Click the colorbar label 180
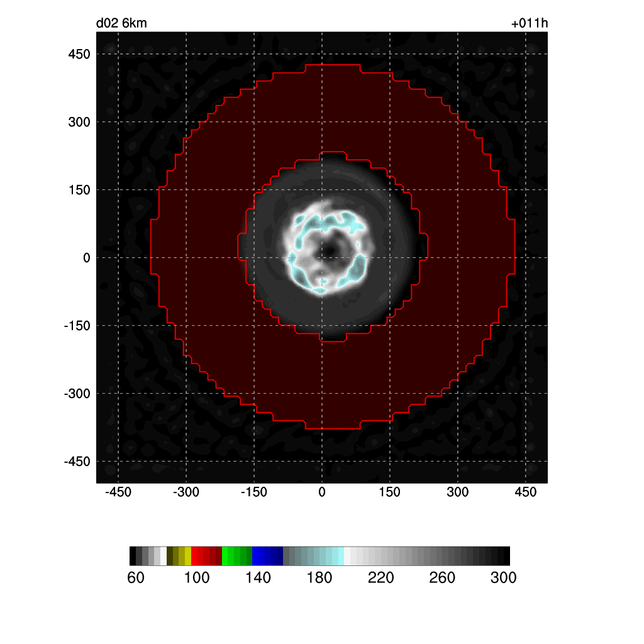Screen dimensions: 644x644 (x=319, y=578)
